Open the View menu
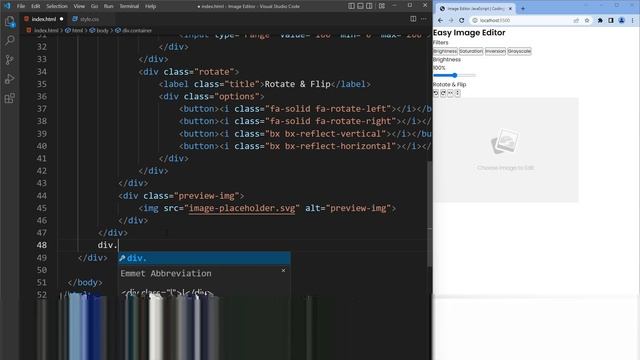 (x=79, y=6)
